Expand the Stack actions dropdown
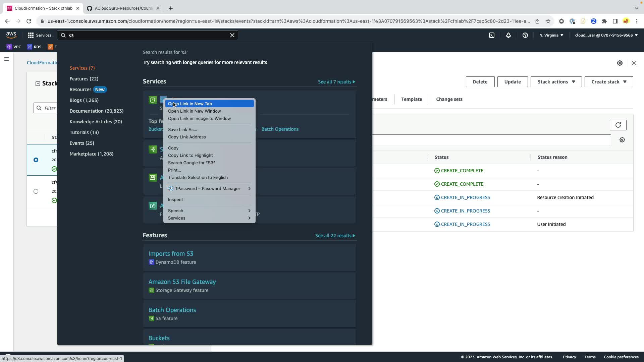The height and width of the screenshot is (362, 644). pos(556,82)
